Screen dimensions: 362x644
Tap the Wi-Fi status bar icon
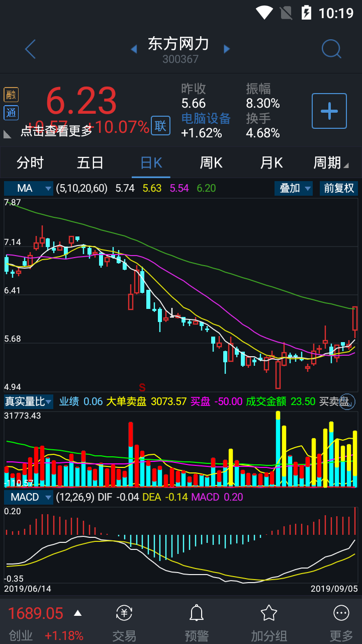pyautogui.click(x=264, y=12)
